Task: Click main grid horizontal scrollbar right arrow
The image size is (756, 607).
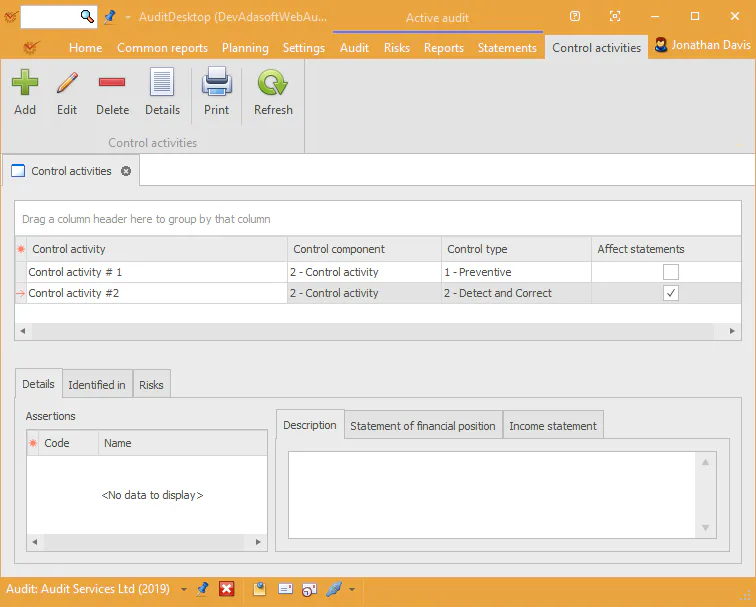Action: (732, 331)
